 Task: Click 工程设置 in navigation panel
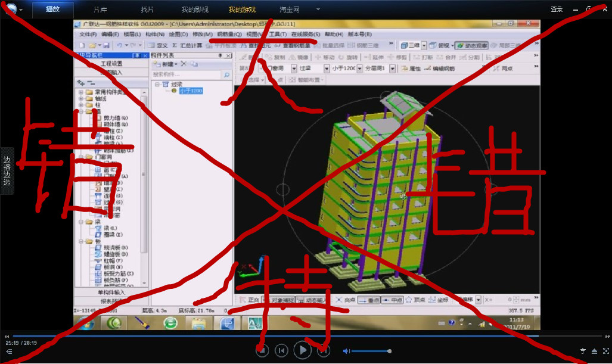[111, 64]
